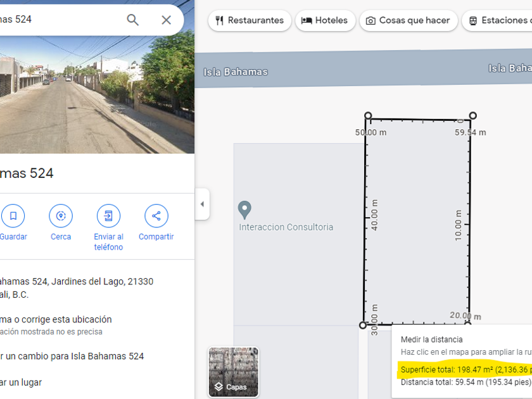Select the Hoteles category chip
This screenshot has height=399, width=532.
click(x=325, y=20)
